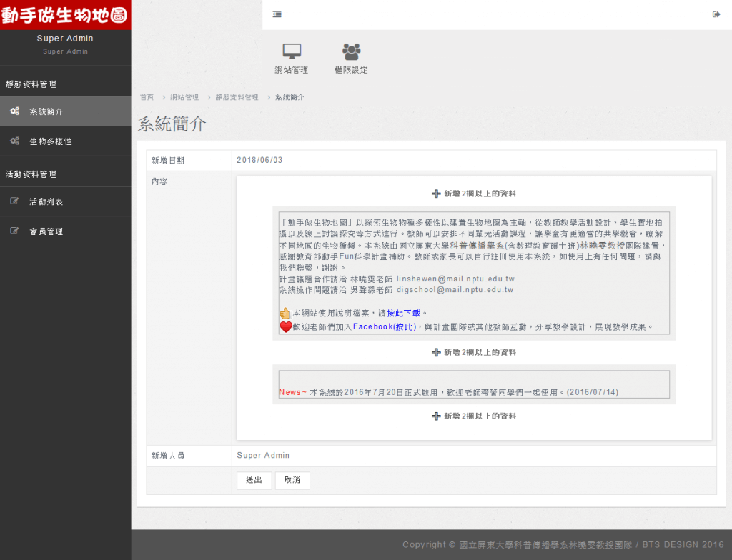Select 生物多樣性 in the sidebar
732x560 pixels.
pyautogui.click(x=65, y=141)
